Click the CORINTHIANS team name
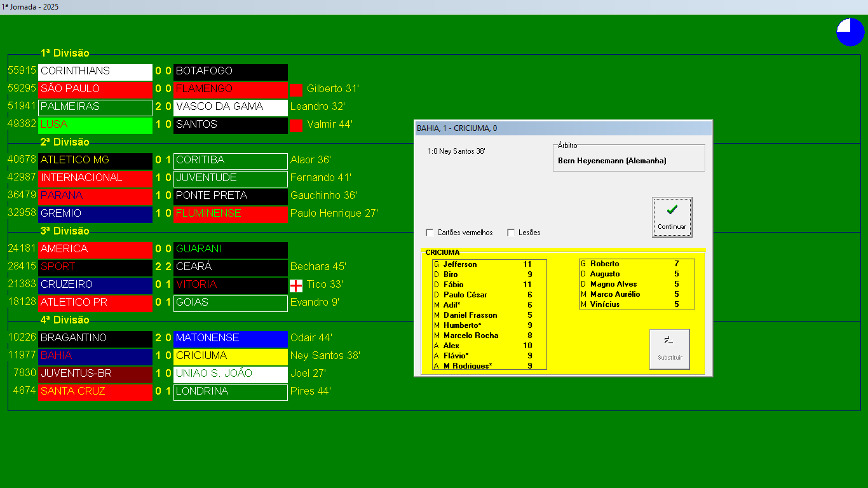The width and height of the screenshot is (868, 488). pyautogui.click(x=95, y=72)
